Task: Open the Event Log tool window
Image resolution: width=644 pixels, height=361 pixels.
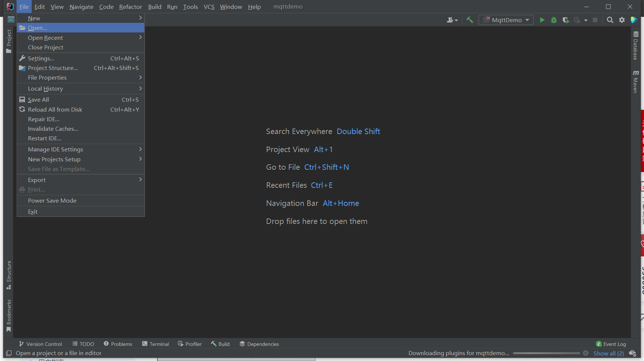Action: [x=611, y=344]
